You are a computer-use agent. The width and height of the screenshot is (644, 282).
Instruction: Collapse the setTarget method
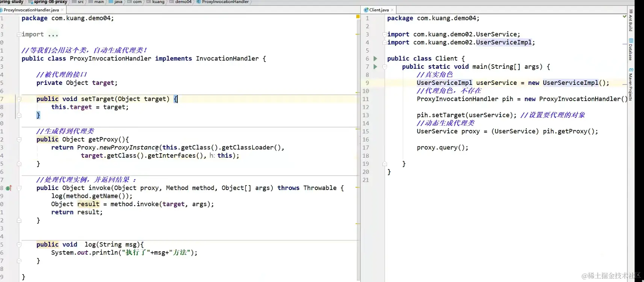point(19,99)
